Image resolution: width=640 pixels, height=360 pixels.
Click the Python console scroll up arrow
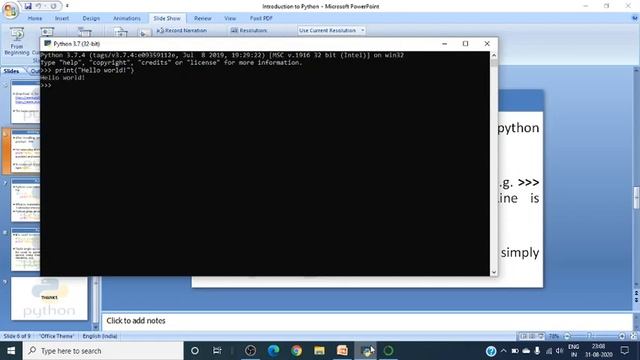(494, 55)
